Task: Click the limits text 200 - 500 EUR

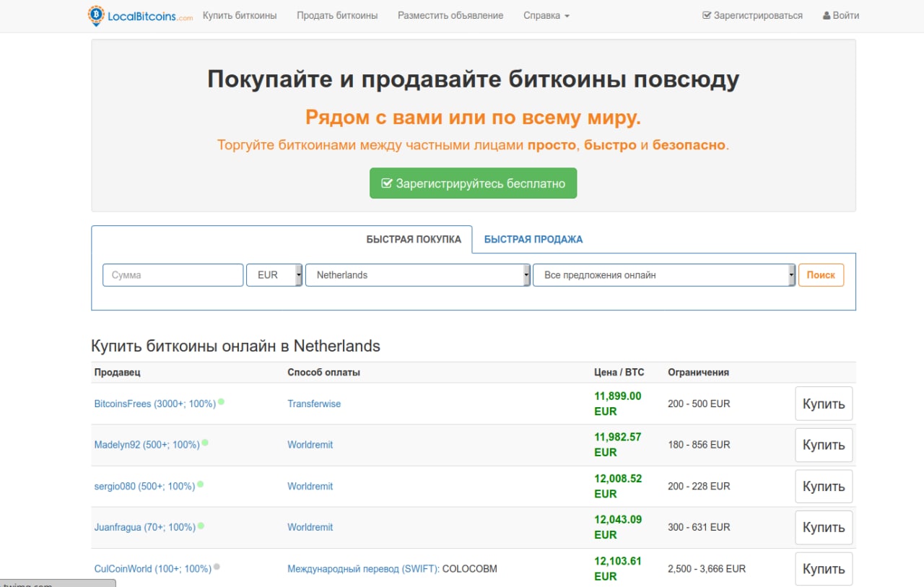Action: [699, 404]
